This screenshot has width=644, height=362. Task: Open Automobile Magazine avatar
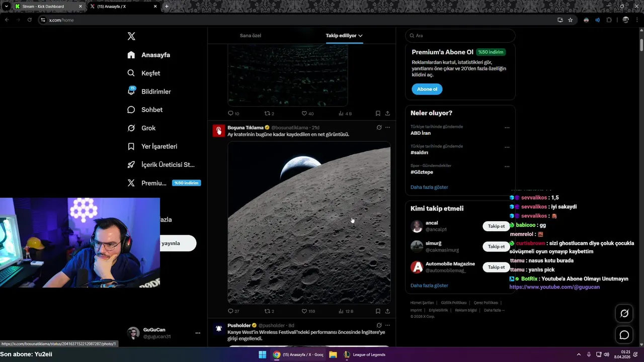click(417, 267)
